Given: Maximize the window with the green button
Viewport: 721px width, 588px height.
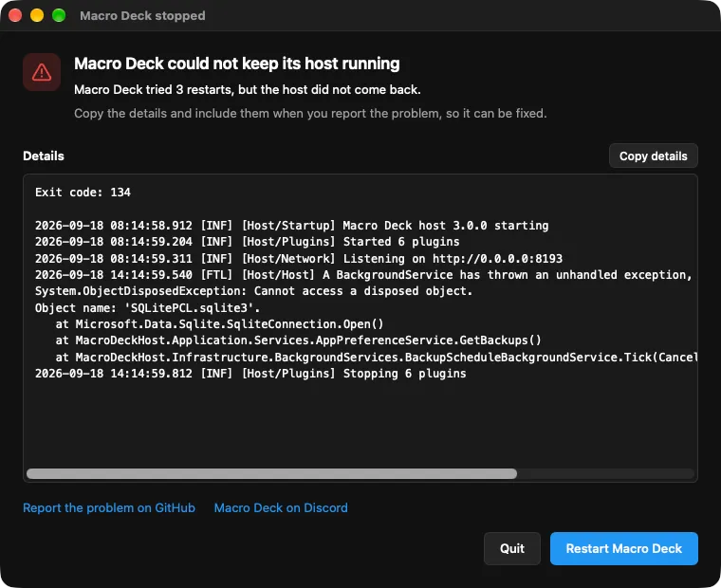Looking at the screenshot, I should coord(59,15).
